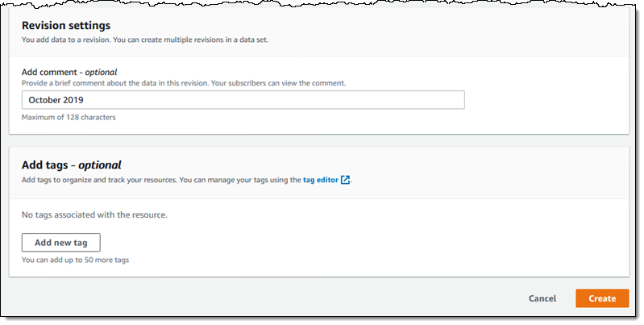Click the tag editor link

320,180
